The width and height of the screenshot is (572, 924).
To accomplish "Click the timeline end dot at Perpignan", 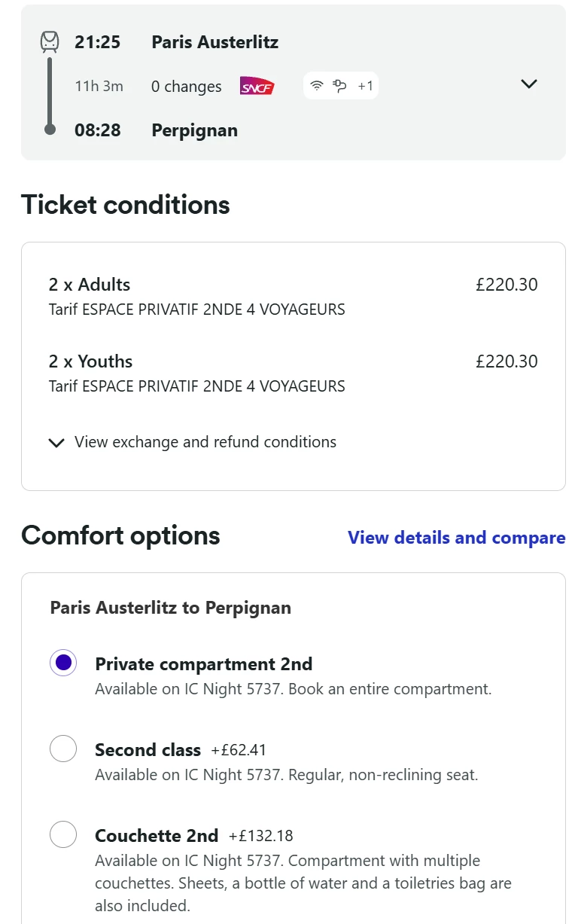I will 50,130.
